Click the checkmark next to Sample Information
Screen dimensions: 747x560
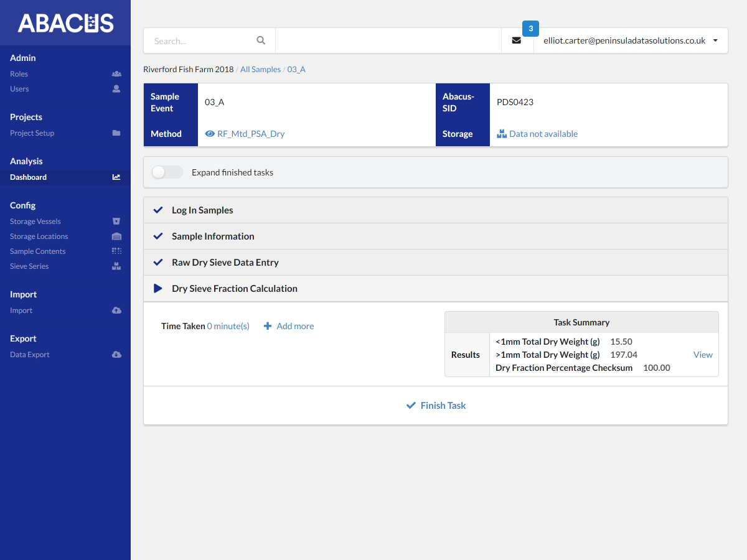click(x=158, y=236)
